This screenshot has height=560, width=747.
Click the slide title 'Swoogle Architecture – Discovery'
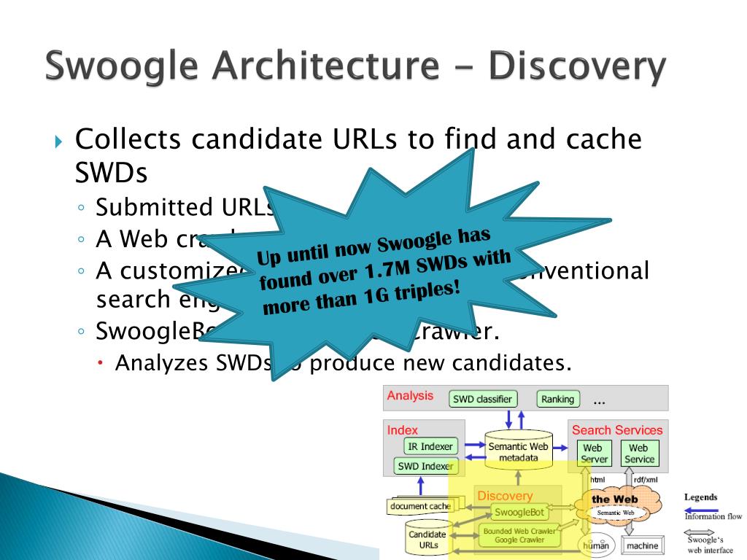[355, 65]
